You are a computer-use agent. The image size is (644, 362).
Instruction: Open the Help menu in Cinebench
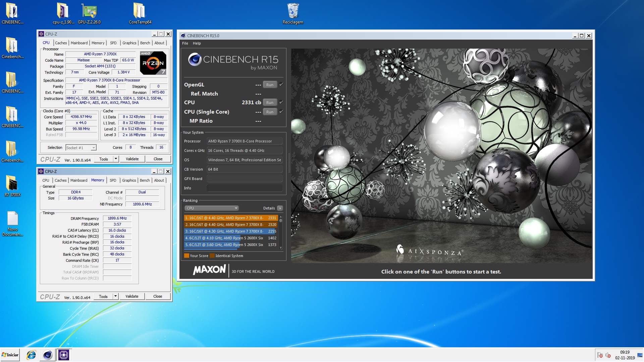[197, 43]
